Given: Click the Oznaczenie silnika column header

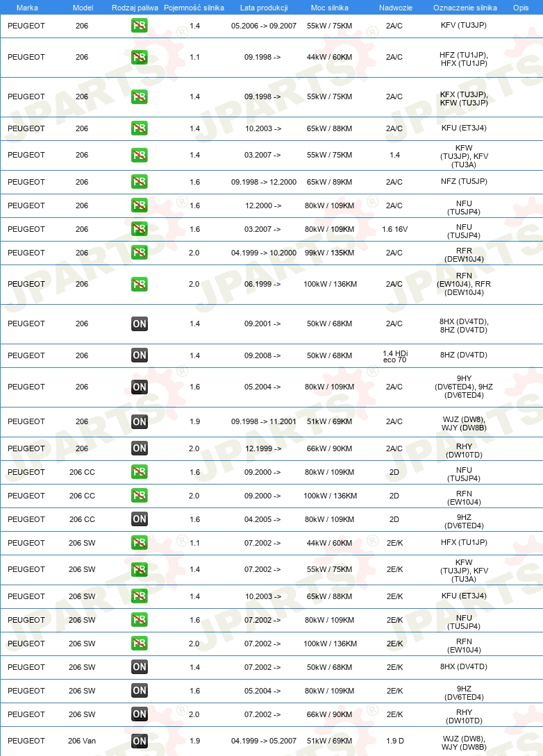Looking at the screenshot, I should (x=465, y=8).
